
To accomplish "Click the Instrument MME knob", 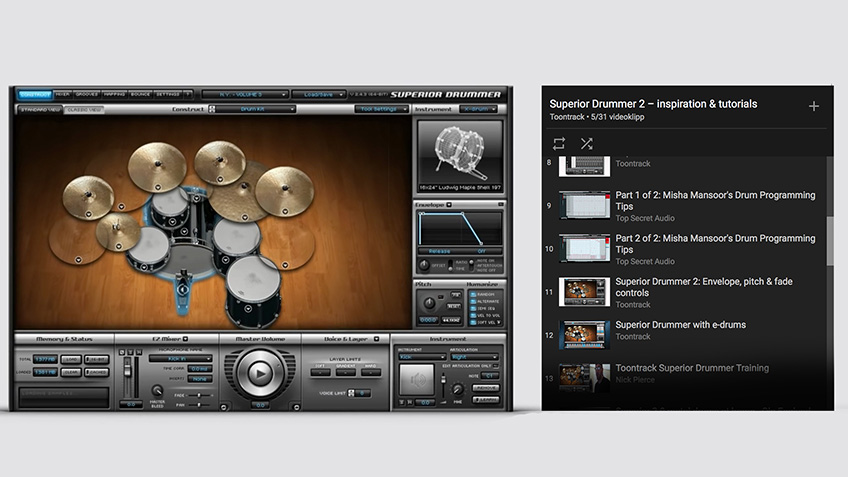I will click(458, 389).
